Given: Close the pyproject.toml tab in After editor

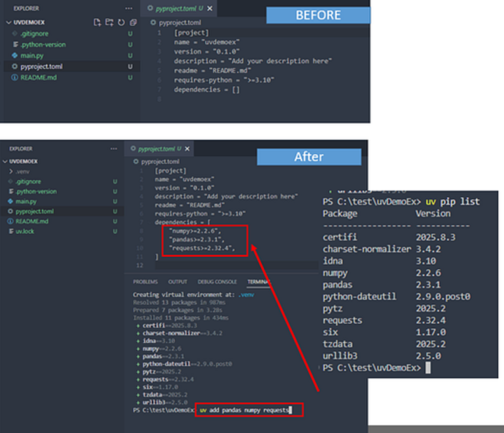Looking at the screenshot, I should (x=187, y=149).
